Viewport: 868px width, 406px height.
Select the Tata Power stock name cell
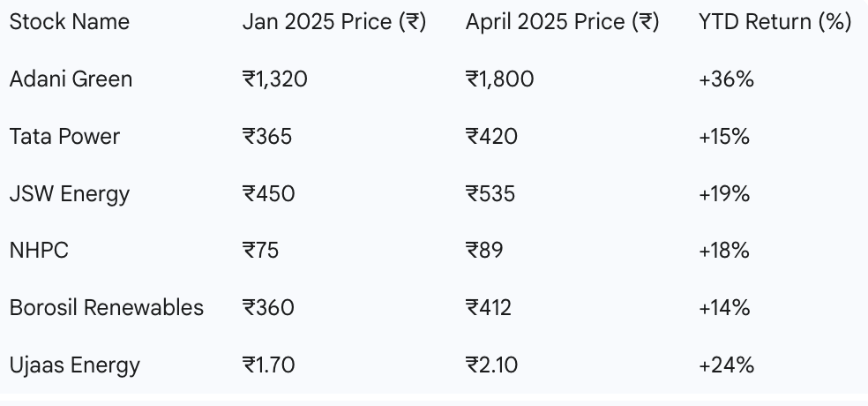(x=64, y=136)
